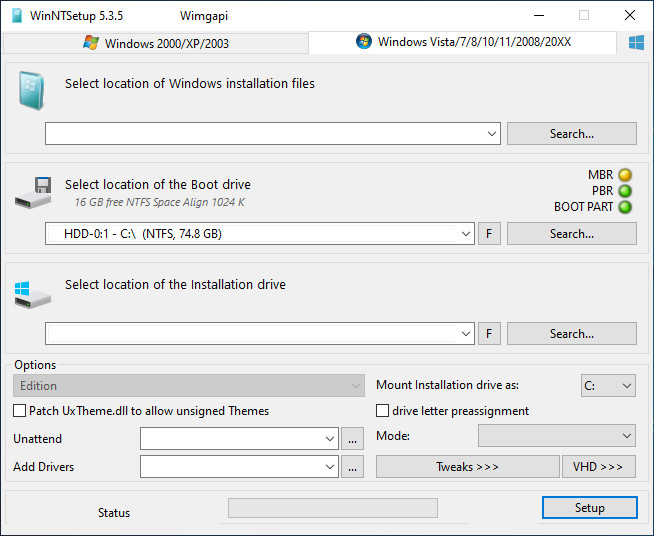This screenshot has height=536, width=654.
Task: Click Search for Windows installation files
Action: [x=572, y=134]
